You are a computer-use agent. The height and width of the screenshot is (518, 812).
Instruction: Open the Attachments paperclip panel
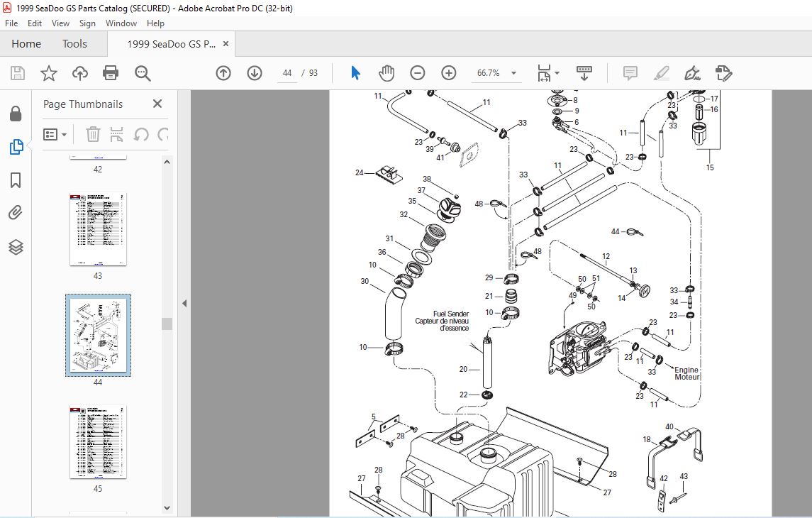[x=16, y=213]
